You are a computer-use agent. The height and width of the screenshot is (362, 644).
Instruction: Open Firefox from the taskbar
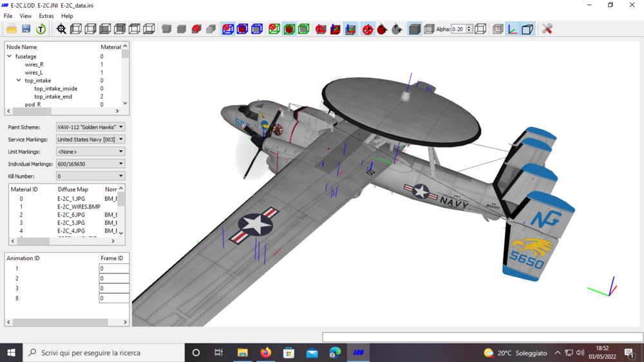pos(266,352)
